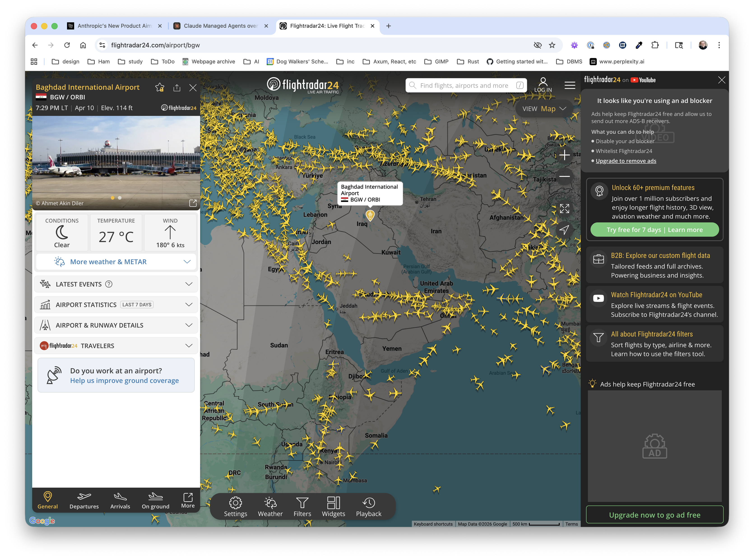Screen dimensions: 754x560
Task: Switch to the Arrivals tab
Action: tap(120, 500)
